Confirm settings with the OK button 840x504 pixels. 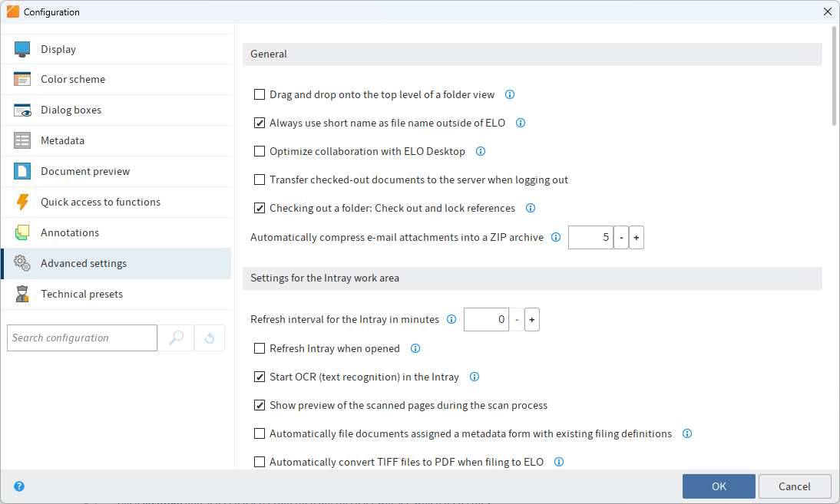click(x=718, y=486)
